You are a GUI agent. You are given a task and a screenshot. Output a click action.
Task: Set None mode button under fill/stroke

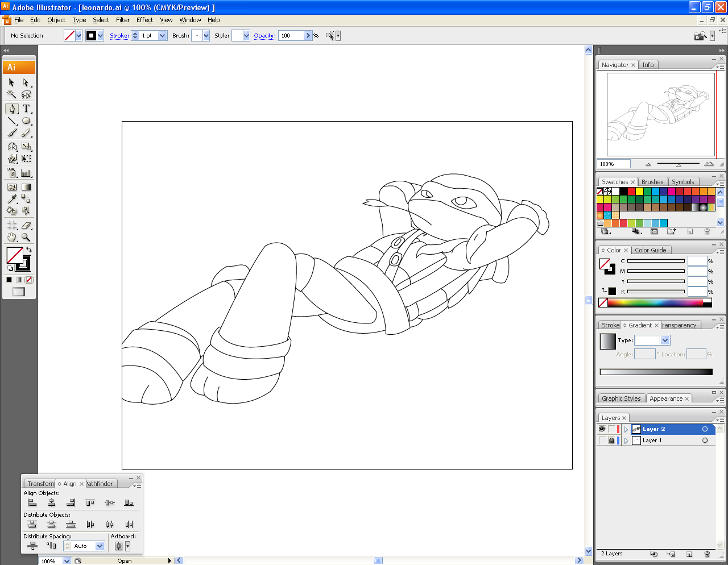click(x=29, y=280)
